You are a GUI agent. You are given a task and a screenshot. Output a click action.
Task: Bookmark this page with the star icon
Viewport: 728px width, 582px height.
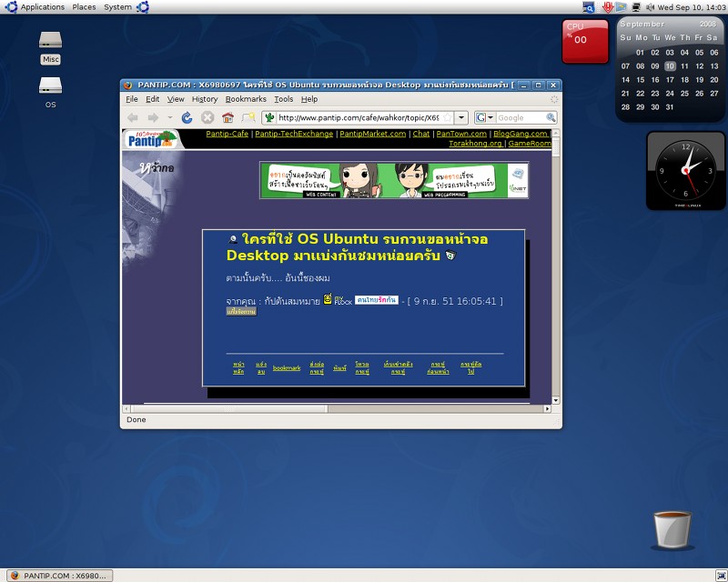447,118
